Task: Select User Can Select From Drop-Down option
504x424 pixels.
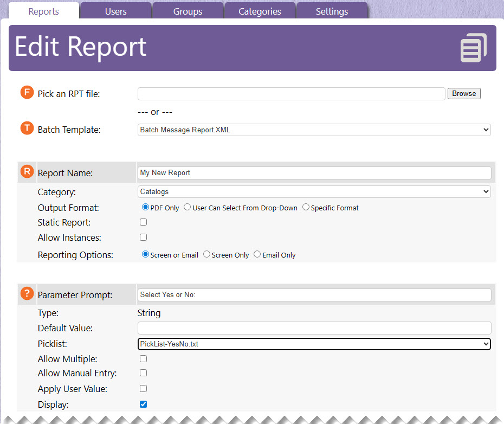Action: (x=187, y=207)
